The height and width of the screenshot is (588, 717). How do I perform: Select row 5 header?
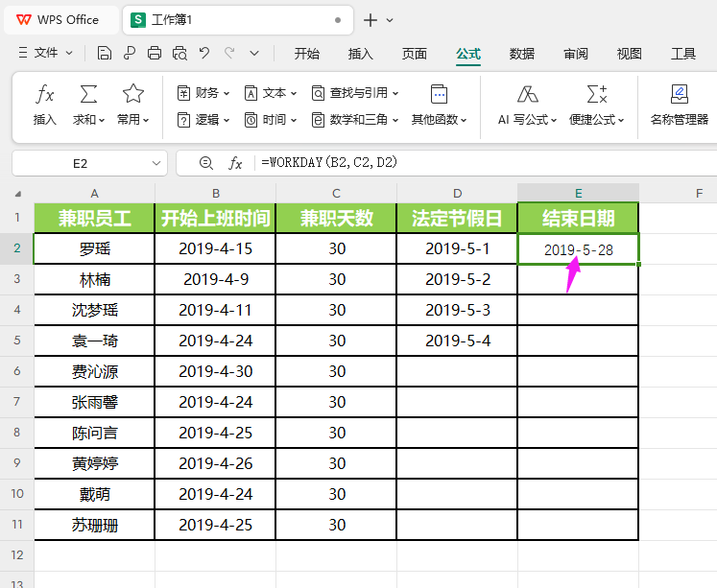click(x=17, y=341)
